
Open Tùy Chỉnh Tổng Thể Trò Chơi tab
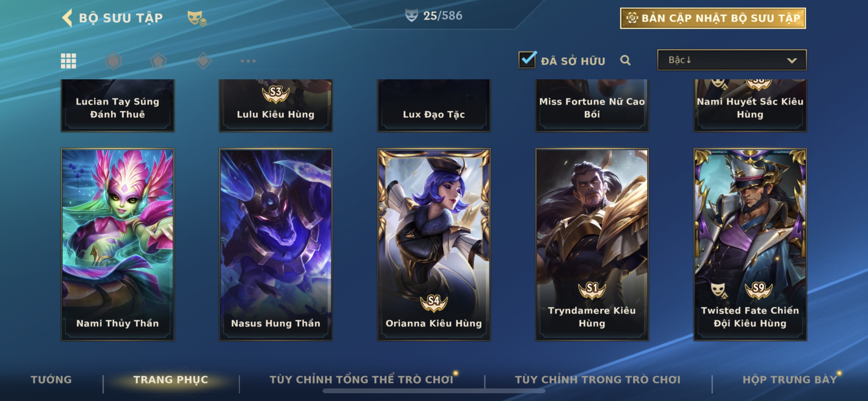click(361, 379)
